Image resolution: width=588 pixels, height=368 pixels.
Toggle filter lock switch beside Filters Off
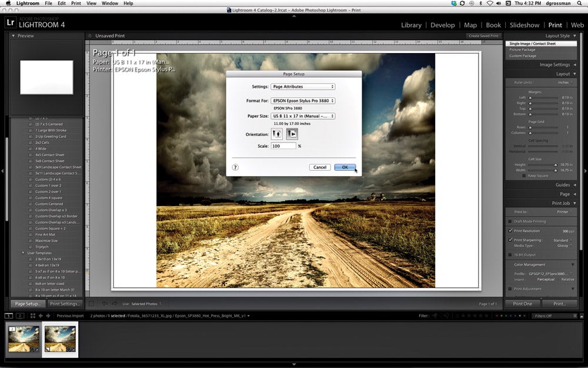pyautogui.click(x=582, y=316)
